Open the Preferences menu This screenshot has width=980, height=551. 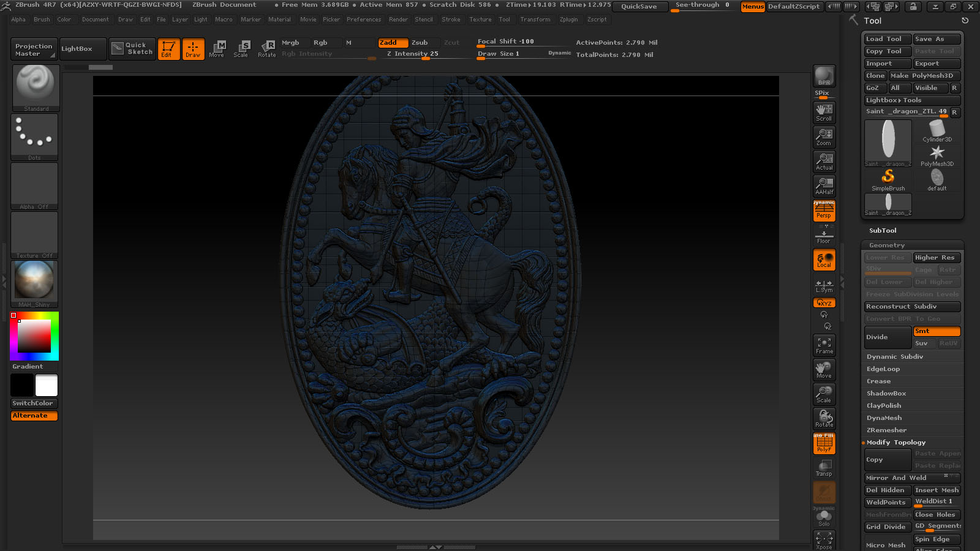coord(364,20)
